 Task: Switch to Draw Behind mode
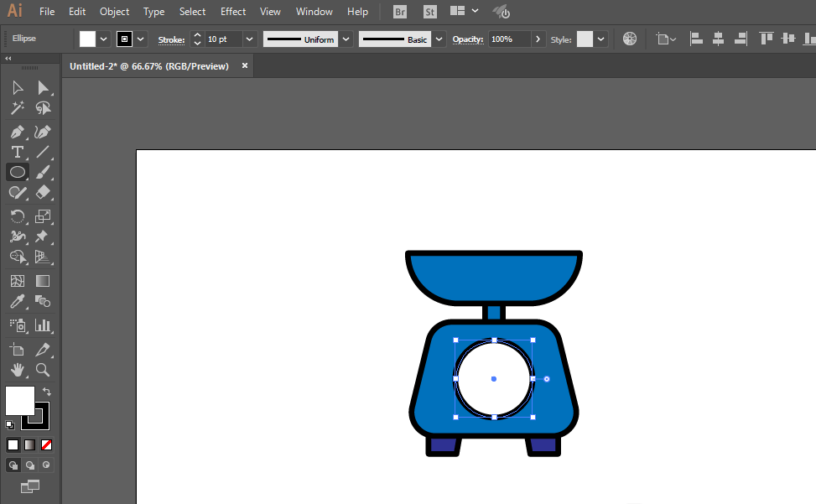29,465
